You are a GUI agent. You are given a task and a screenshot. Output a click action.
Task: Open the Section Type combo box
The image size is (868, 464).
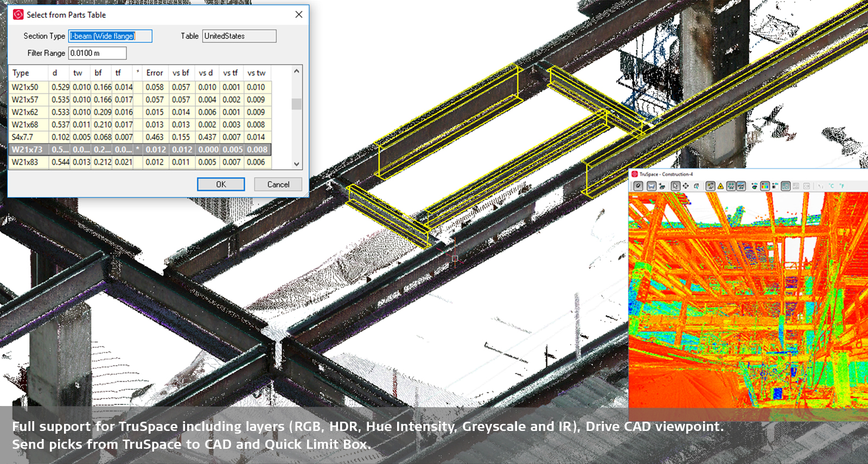pyautogui.click(x=110, y=36)
